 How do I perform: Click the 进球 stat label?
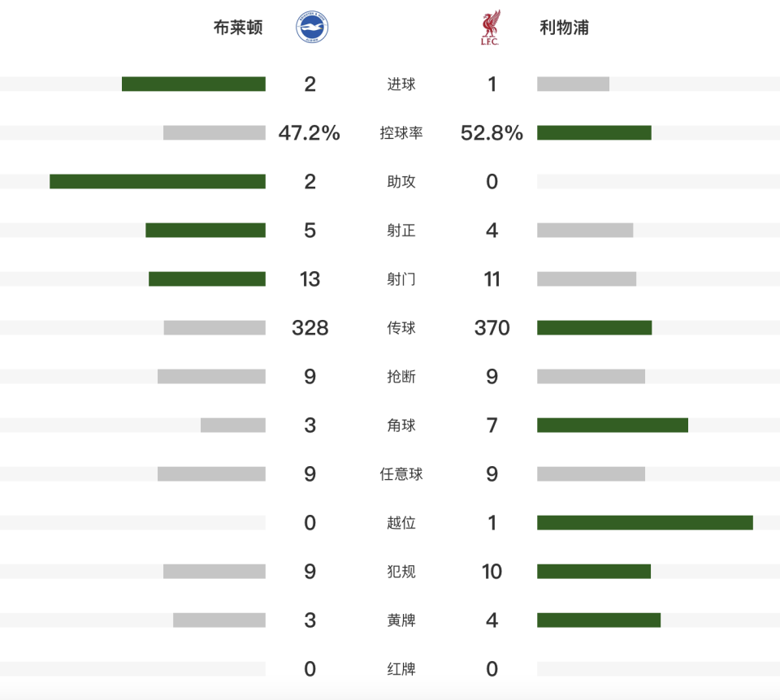pyautogui.click(x=401, y=84)
